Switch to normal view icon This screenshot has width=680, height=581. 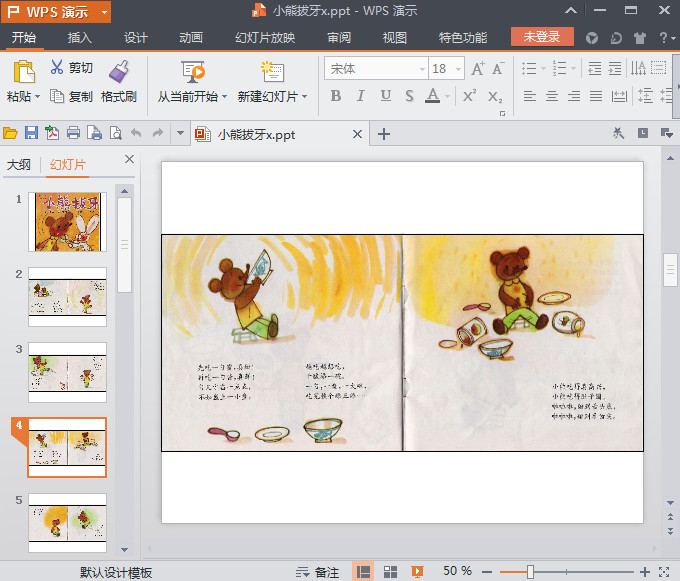[363, 572]
